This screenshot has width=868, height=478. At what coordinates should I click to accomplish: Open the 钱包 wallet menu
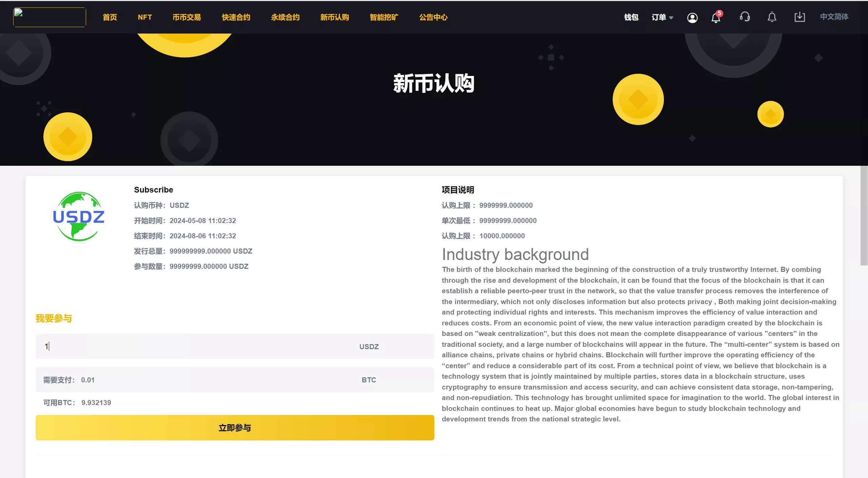tap(631, 17)
